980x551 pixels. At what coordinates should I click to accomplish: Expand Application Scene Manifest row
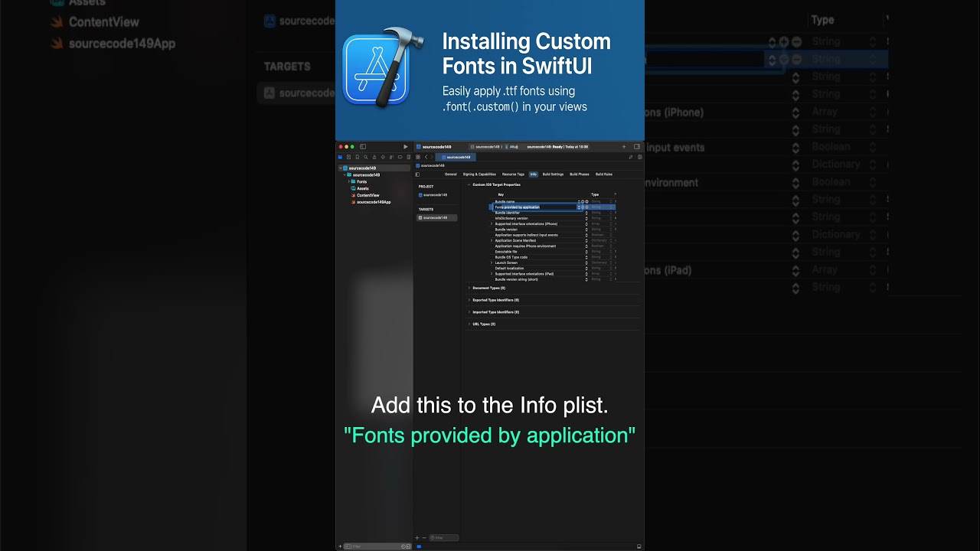tap(492, 240)
